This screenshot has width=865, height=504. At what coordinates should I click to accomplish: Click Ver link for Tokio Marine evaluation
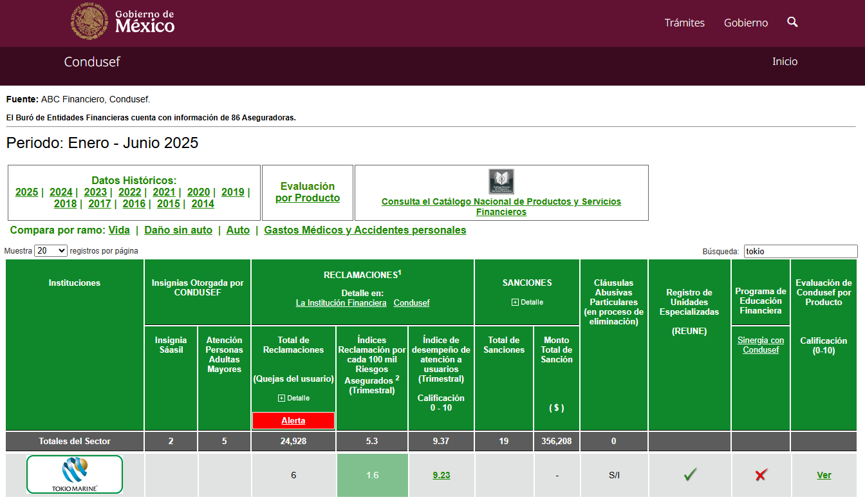(x=824, y=476)
